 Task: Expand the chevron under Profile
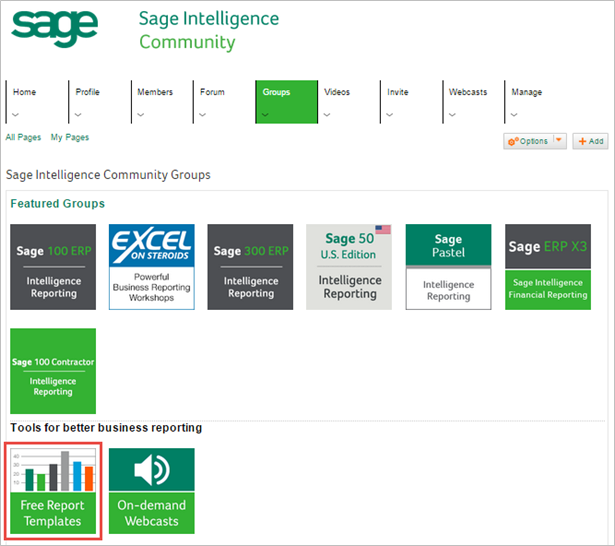pyautogui.click(x=78, y=115)
